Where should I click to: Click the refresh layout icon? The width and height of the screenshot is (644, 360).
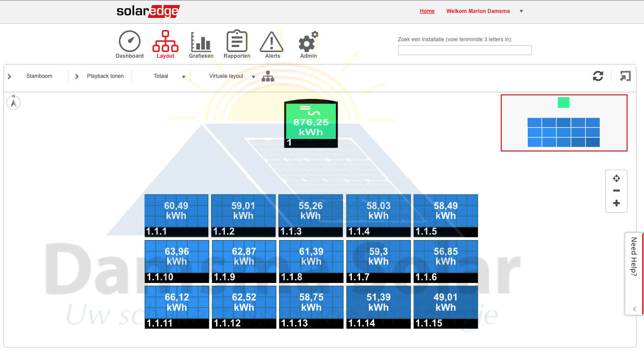[x=598, y=76]
